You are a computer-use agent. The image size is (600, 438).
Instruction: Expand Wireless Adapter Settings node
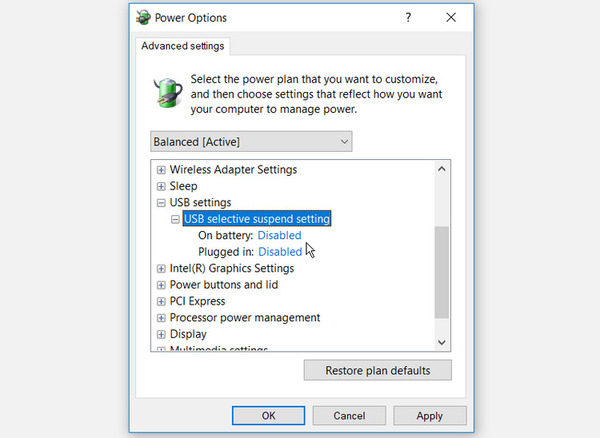tap(161, 170)
